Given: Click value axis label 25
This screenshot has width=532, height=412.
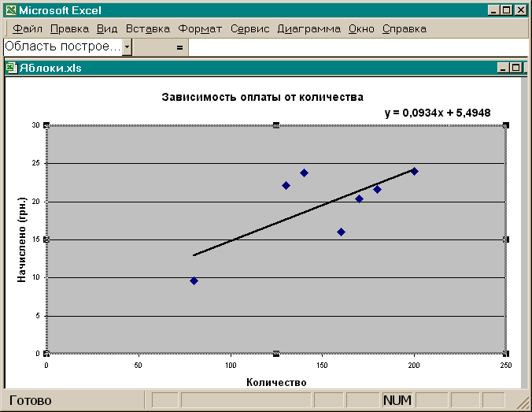Looking at the screenshot, I should pos(36,163).
